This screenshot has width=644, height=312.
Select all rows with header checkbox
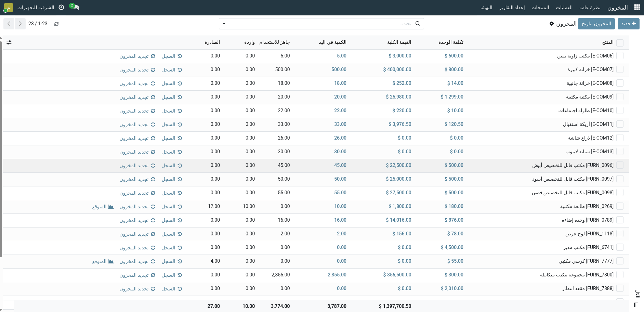[x=620, y=42]
